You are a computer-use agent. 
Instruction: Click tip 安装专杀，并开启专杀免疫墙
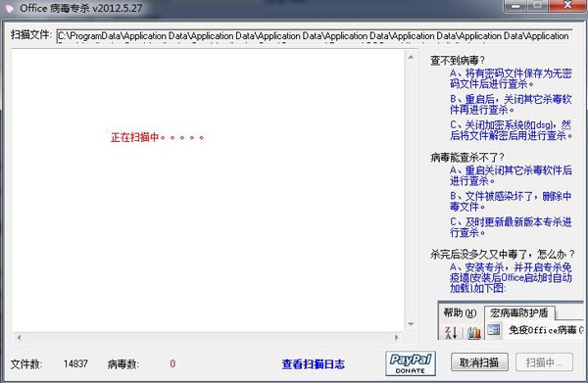[511, 277]
